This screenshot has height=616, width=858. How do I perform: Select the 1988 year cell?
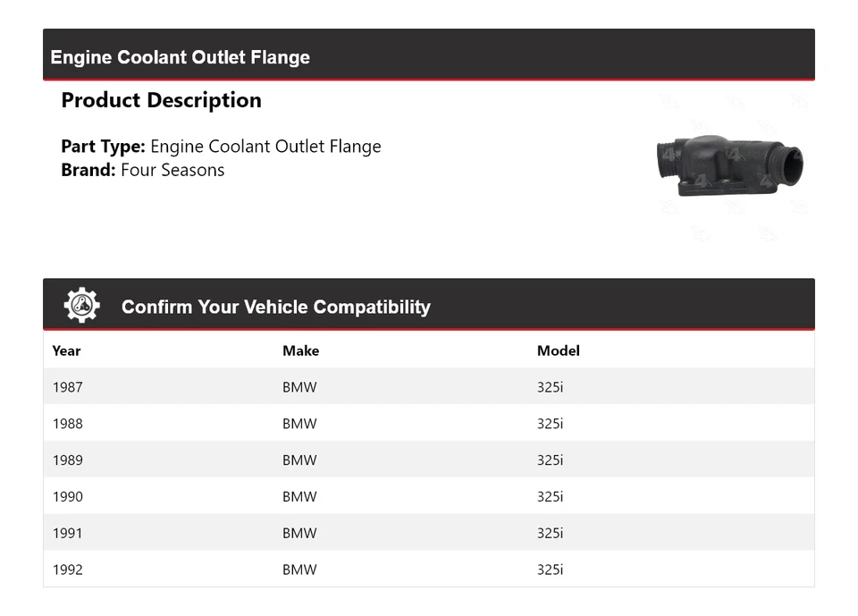click(x=67, y=424)
